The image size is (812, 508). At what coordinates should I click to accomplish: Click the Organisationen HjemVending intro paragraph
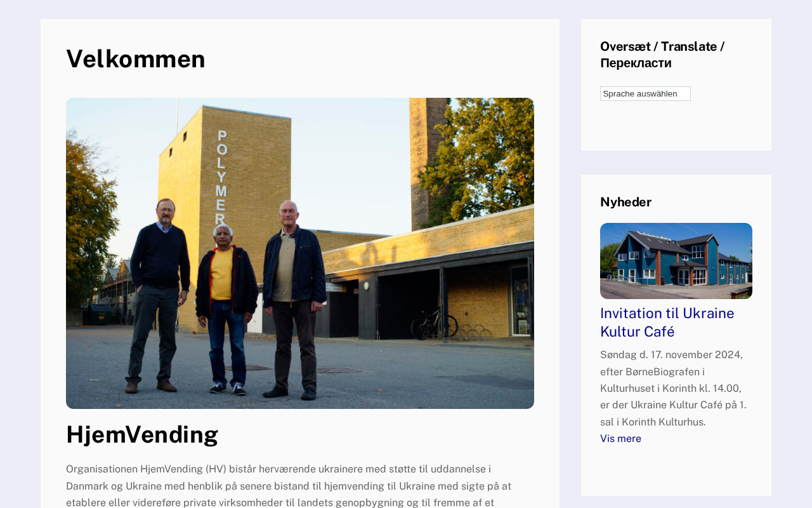pos(289,486)
